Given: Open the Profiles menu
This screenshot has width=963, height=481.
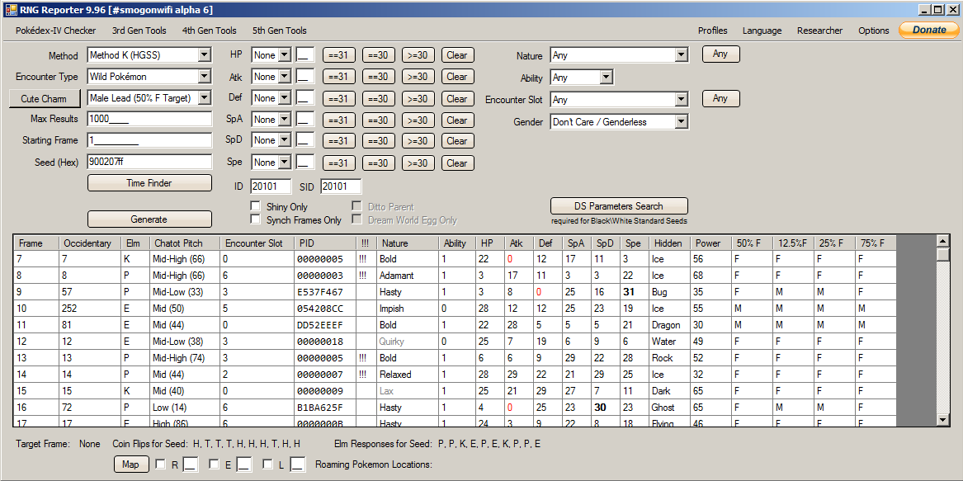Looking at the screenshot, I should pyautogui.click(x=712, y=31).
